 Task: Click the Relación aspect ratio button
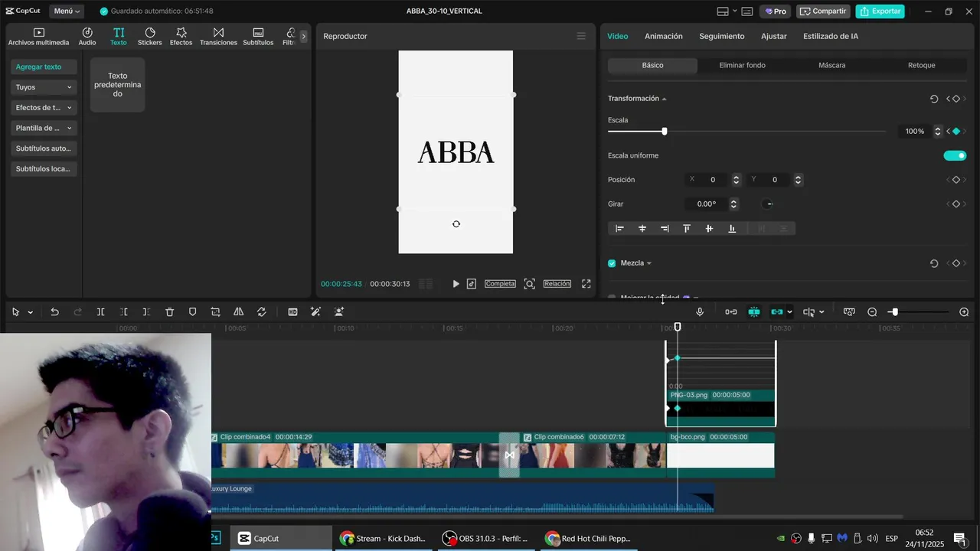coord(557,284)
